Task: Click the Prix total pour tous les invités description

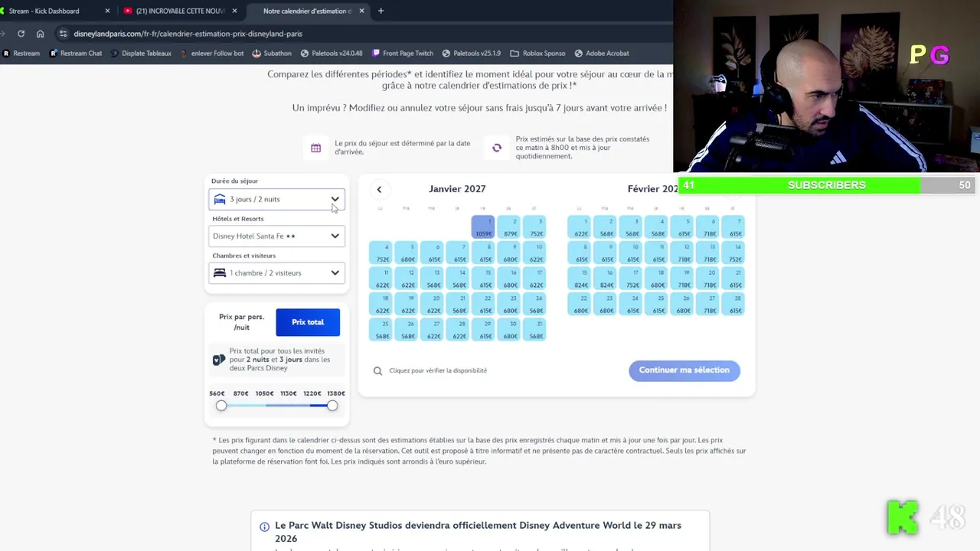Action: [x=279, y=360]
